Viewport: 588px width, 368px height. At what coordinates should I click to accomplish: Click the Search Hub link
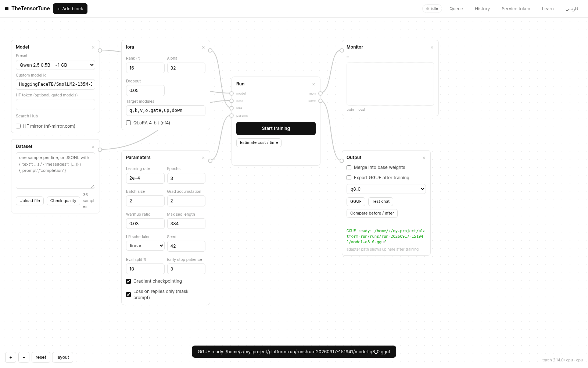[27, 116]
